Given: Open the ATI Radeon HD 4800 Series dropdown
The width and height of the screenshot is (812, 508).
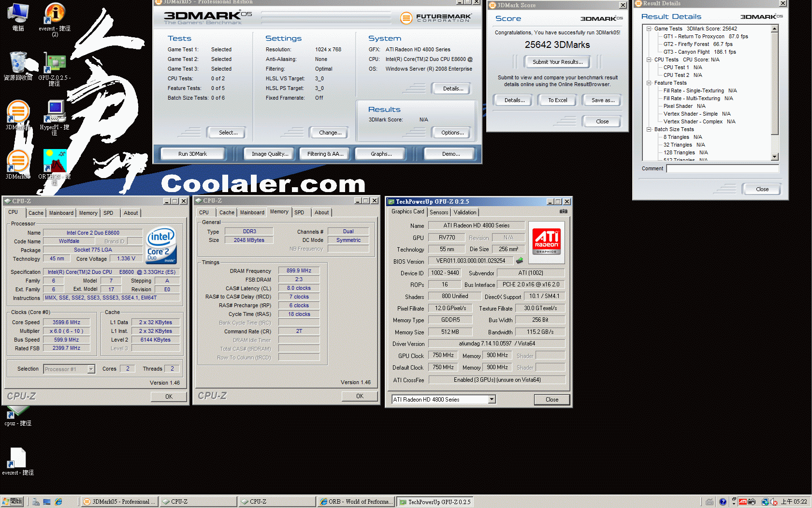Looking at the screenshot, I should click(x=492, y=400).
